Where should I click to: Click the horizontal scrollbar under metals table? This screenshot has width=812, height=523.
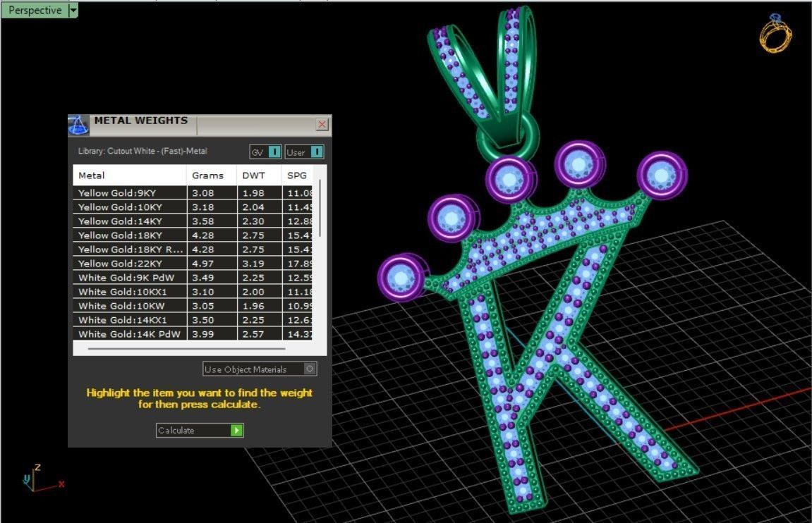tap(186, 349)
